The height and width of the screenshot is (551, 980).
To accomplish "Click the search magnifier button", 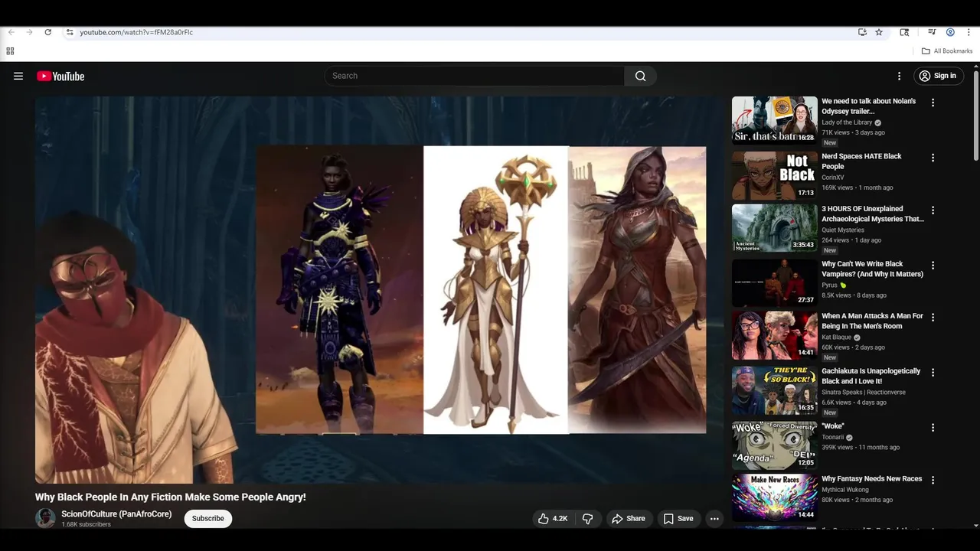I will [641, 76].
